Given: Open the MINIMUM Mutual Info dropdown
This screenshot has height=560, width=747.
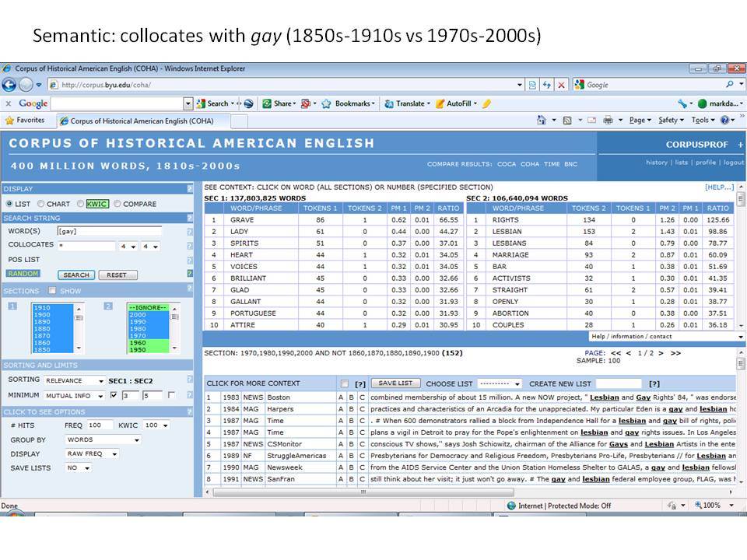Looking at the screenshot, I should click(74, 395).
